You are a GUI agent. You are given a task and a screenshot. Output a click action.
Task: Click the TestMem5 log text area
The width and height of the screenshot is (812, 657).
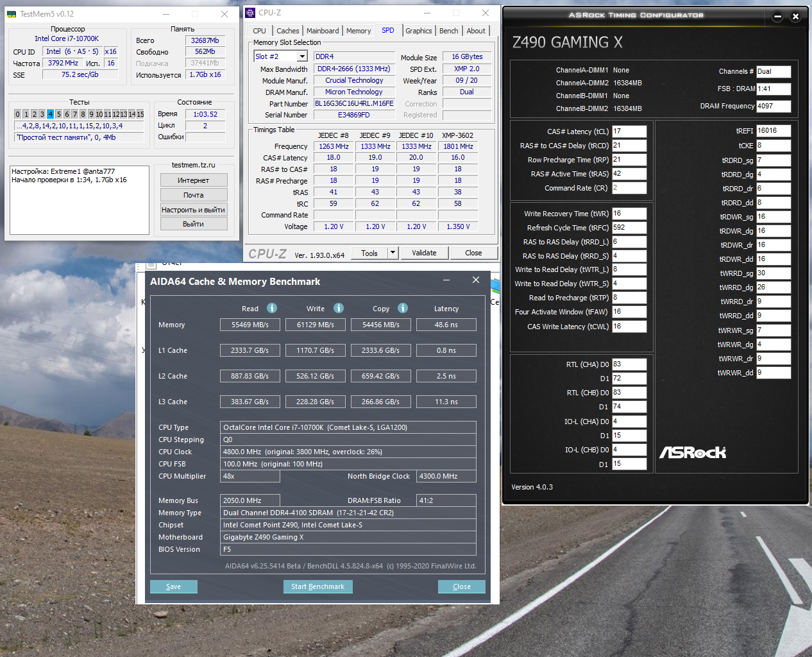coord(80,200)
